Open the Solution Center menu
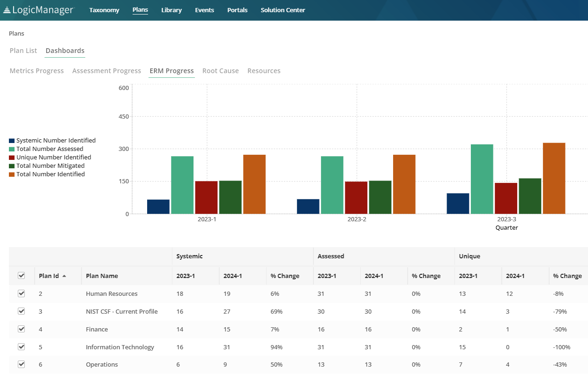The height and width of the screenshot is (376, 588). click(x=283, y=10)
